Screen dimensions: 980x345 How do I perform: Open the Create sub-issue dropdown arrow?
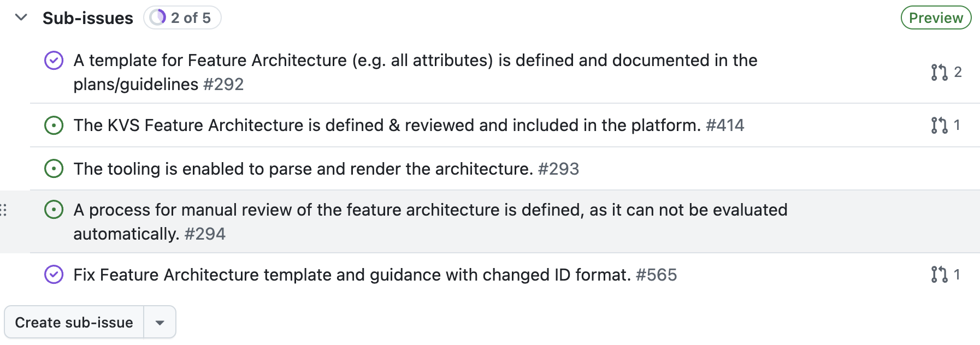coord(160,323)
